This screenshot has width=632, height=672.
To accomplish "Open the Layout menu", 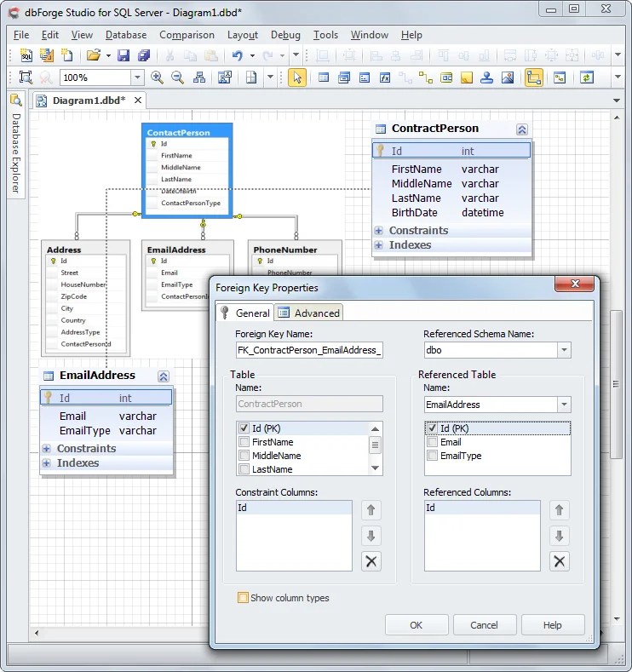I will click(243, 35).
